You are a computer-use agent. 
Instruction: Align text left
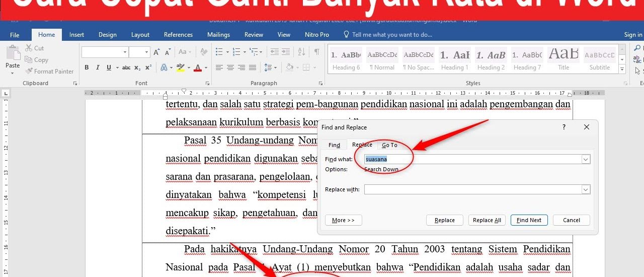219,67
